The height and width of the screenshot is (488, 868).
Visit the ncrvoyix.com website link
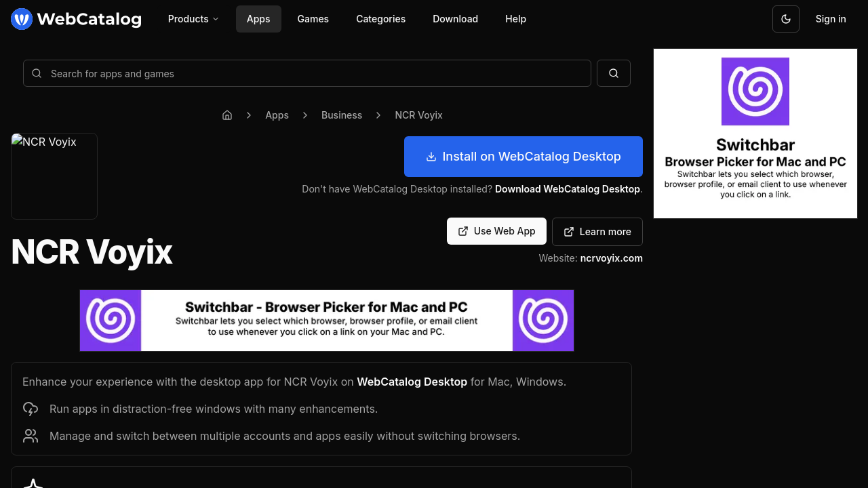tap(612, 258)
